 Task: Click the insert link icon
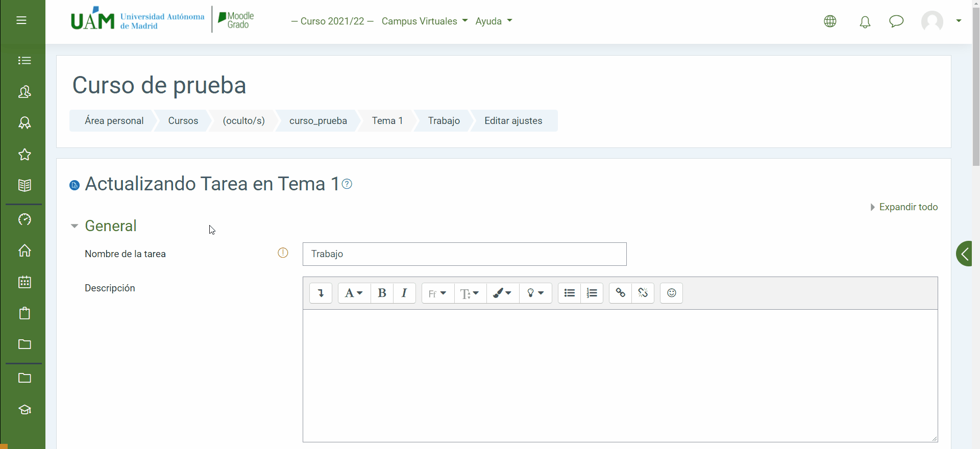(x=620, y=293)
